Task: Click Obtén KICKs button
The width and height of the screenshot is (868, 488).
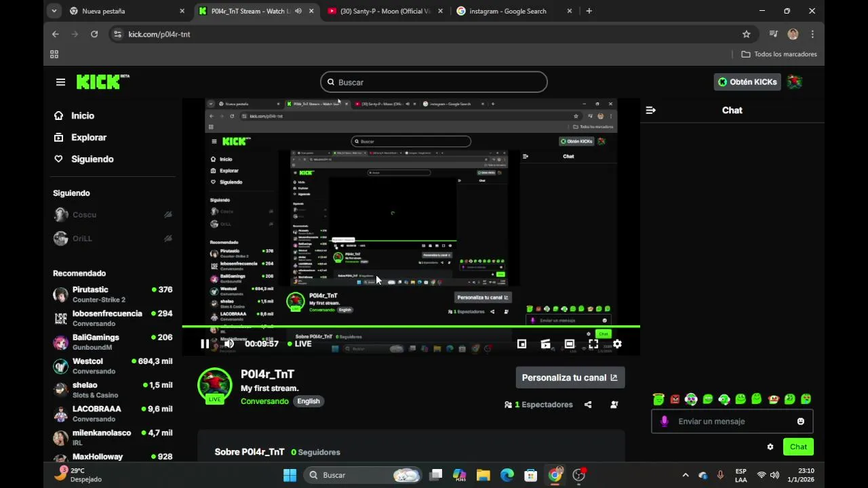Action: (747, 82)
